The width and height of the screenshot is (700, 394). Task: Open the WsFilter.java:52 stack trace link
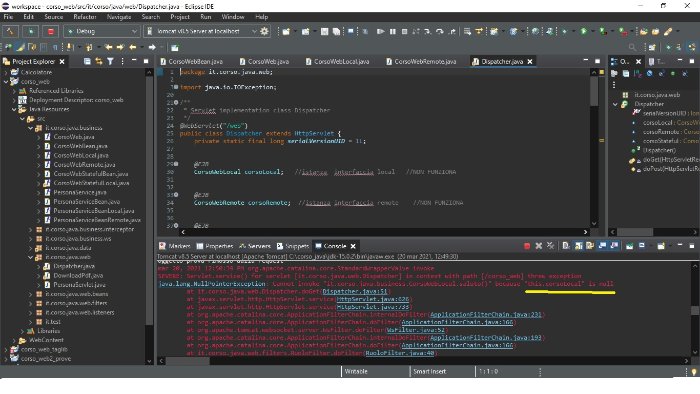coord(416,330)
